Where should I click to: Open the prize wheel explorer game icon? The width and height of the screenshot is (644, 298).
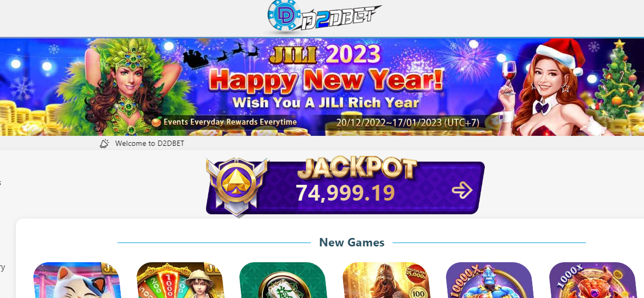(180, 280)
